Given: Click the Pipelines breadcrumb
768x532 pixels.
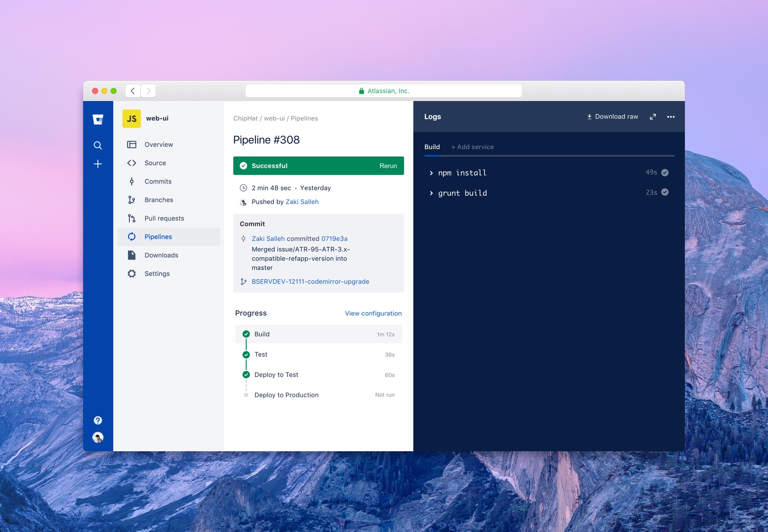Looking at the screenshot, I should [x=304, y=118].
